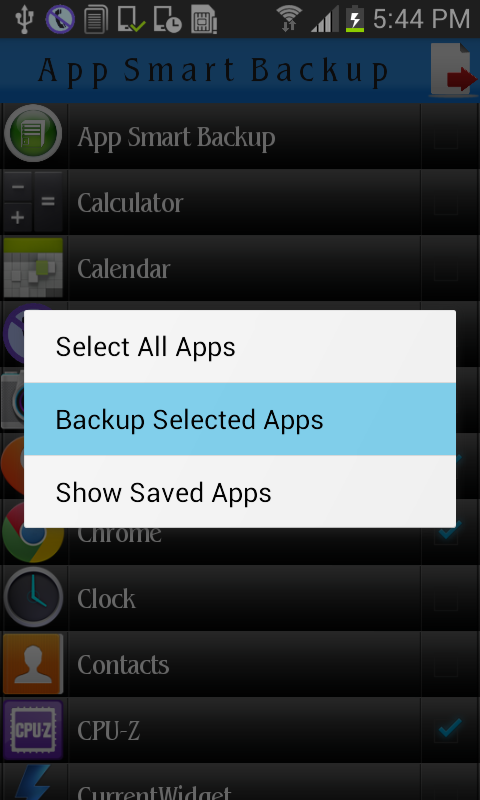The width and height of the screenshot is (480, 800).
Task: Tap the CurrentWidget lightning icon
Action: (33, 782)
